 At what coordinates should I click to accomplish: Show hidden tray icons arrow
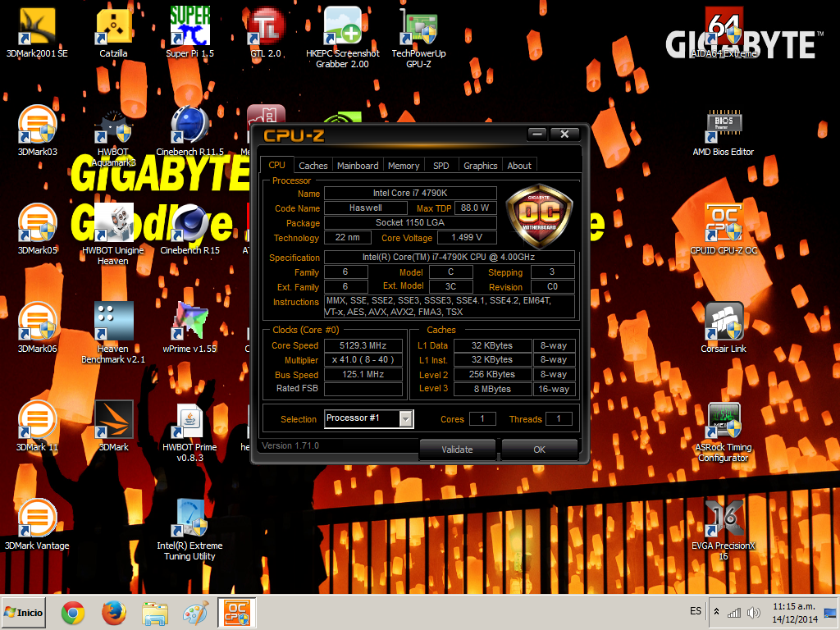coord(716,612)
